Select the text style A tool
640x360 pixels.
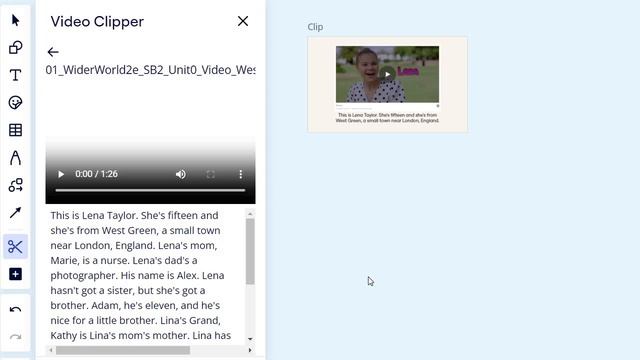point(16,158)
